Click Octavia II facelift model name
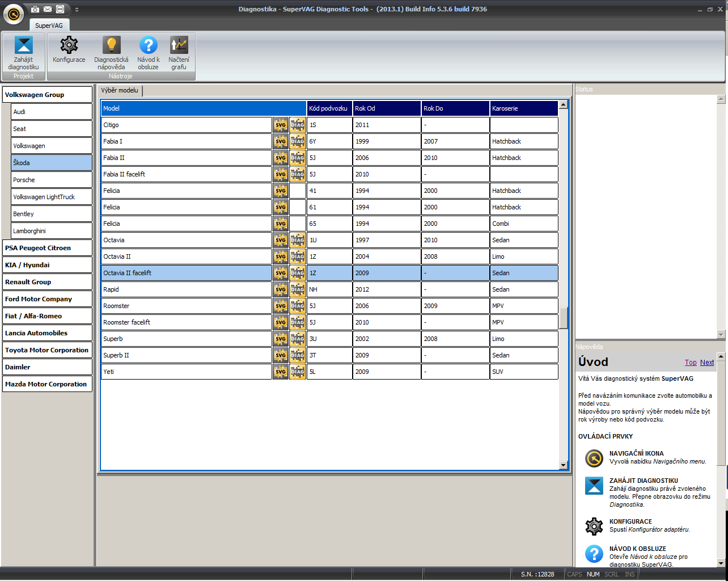The height and width of the screenshot is (581, 728). 128,273
